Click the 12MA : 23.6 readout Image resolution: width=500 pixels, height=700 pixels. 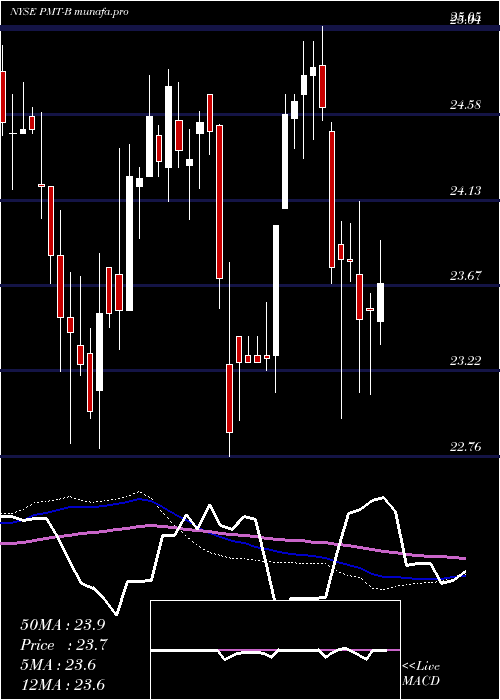[x=62, y=684]
